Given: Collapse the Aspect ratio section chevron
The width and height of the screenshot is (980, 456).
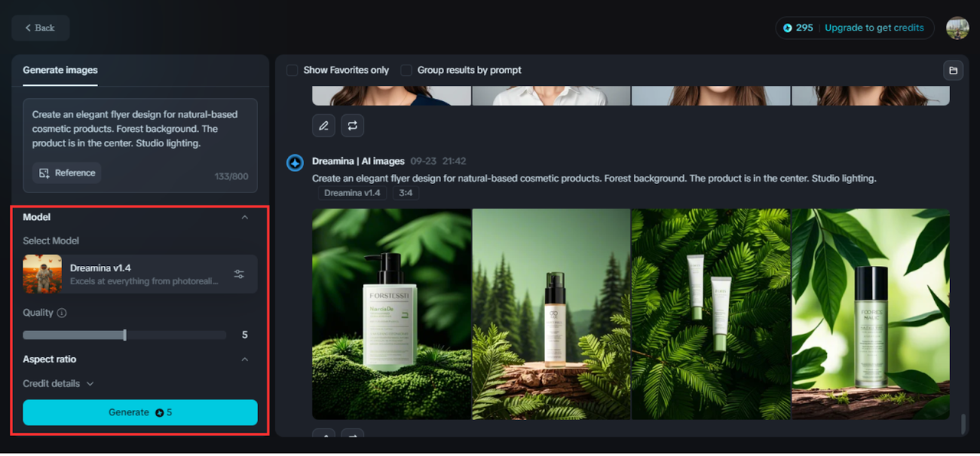Looking at the screenshot, I should (x=245, y=359).
